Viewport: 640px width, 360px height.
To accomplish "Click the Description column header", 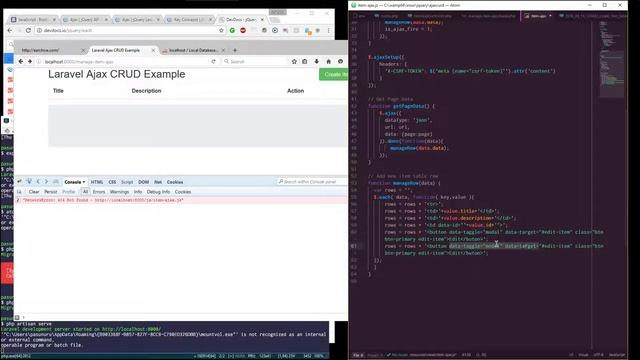I will 147,91.
